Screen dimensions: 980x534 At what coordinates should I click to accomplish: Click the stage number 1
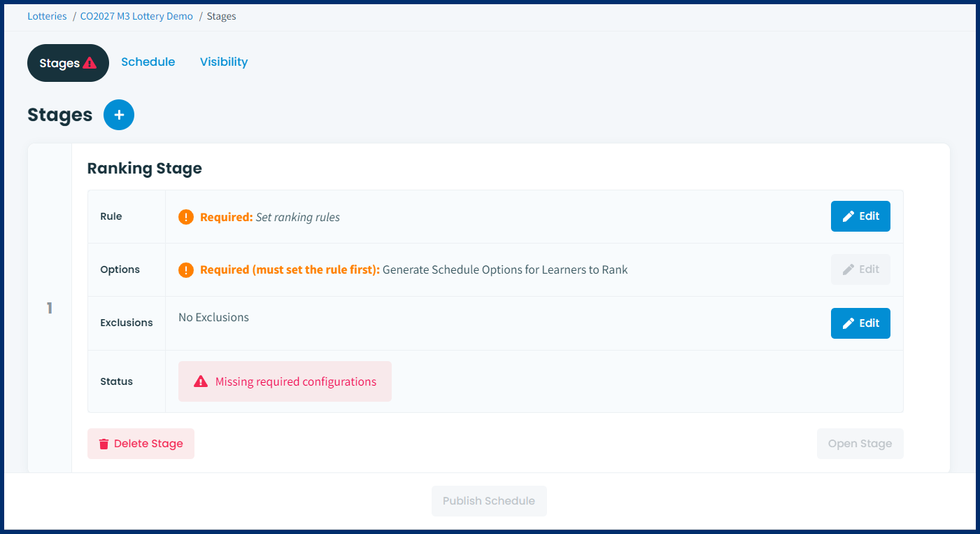click(50, 308)
